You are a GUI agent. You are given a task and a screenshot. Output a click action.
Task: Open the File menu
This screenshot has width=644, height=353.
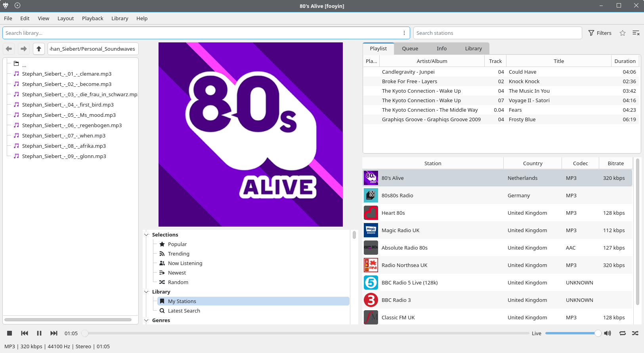(x=8, y=18)
